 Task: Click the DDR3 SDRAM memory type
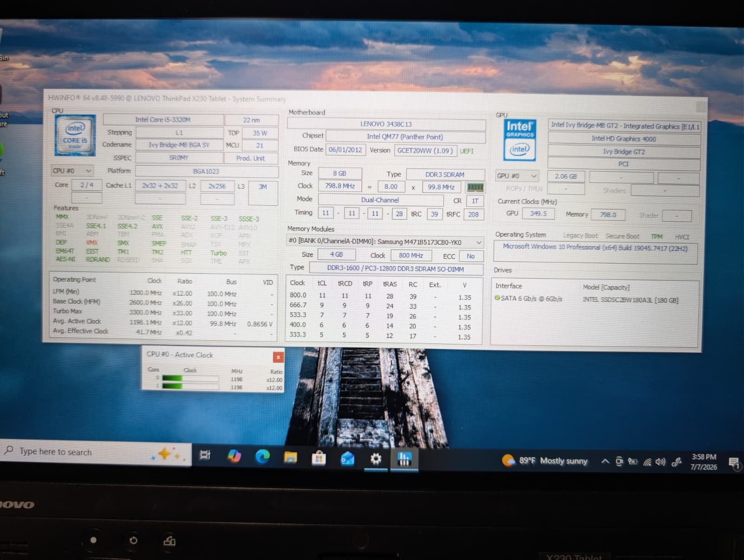445,174
